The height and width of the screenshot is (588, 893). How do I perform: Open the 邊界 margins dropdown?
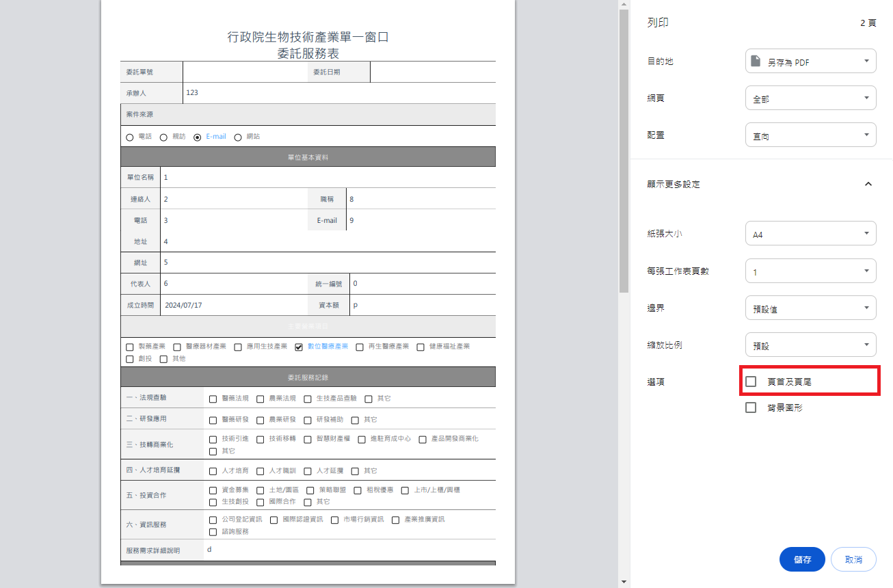[x=810, y=308]
